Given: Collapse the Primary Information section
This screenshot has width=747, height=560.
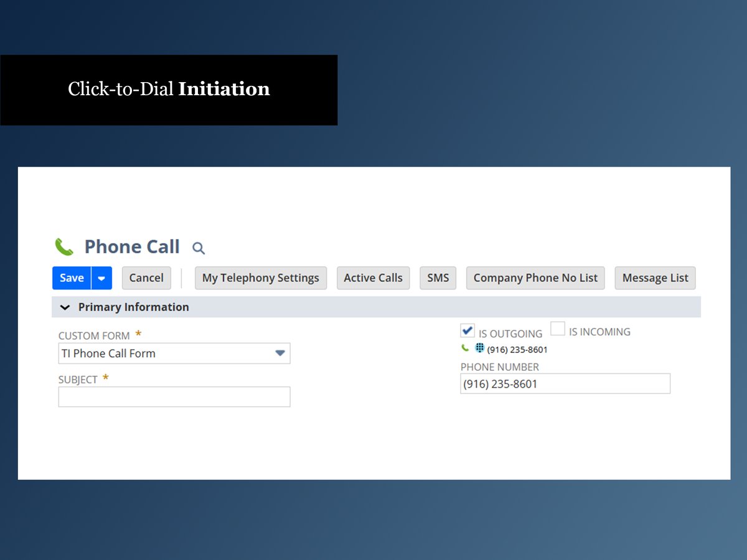Looking at the screenshot, I should [x=65, y=307].
